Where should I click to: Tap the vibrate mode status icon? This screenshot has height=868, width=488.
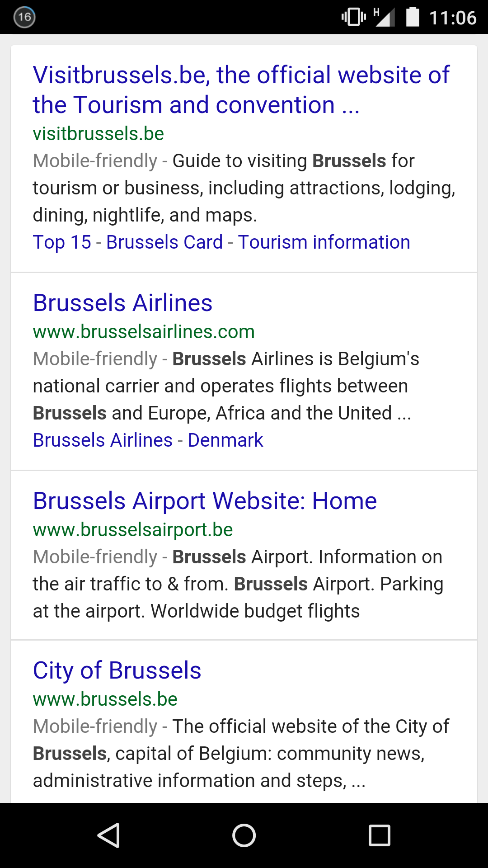[x=353, y=17]
